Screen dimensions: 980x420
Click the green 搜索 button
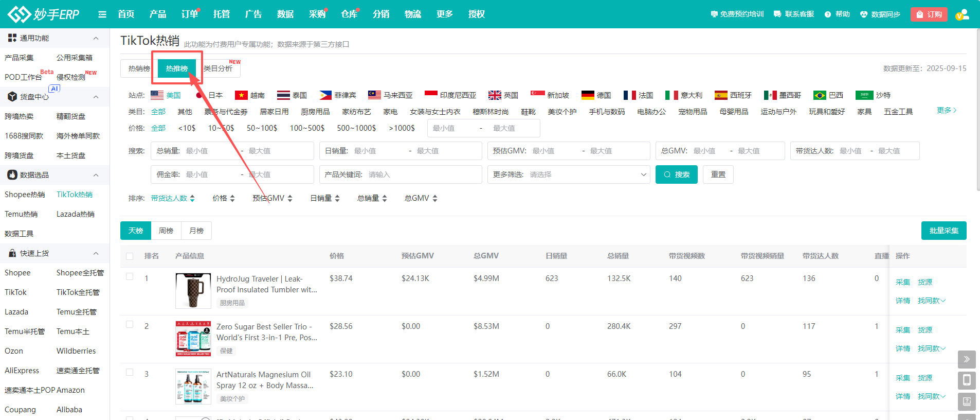(676, 174)
